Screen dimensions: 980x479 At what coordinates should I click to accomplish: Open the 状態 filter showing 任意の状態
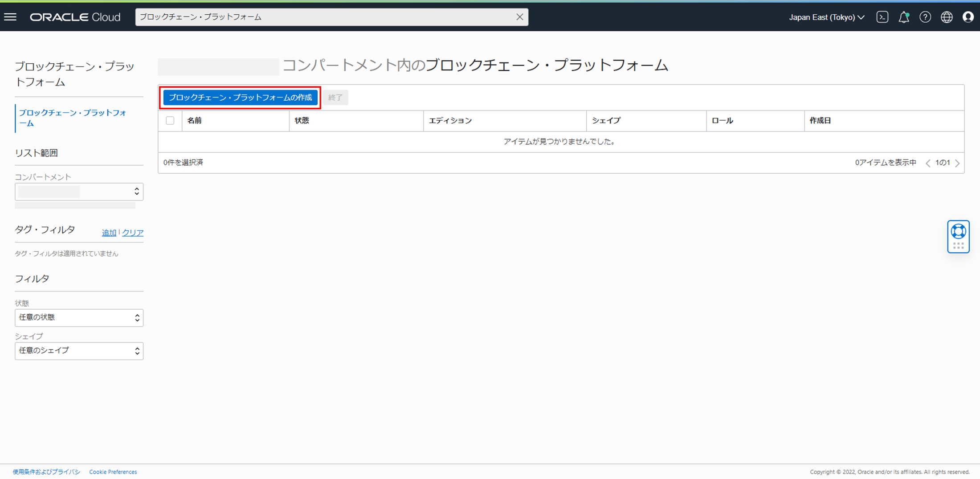79,317
